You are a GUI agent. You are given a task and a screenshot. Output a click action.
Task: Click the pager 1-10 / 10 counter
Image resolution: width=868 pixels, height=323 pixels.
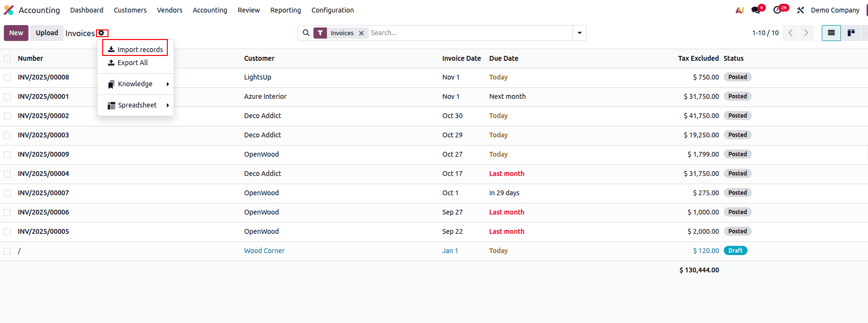tap(765, 33)
